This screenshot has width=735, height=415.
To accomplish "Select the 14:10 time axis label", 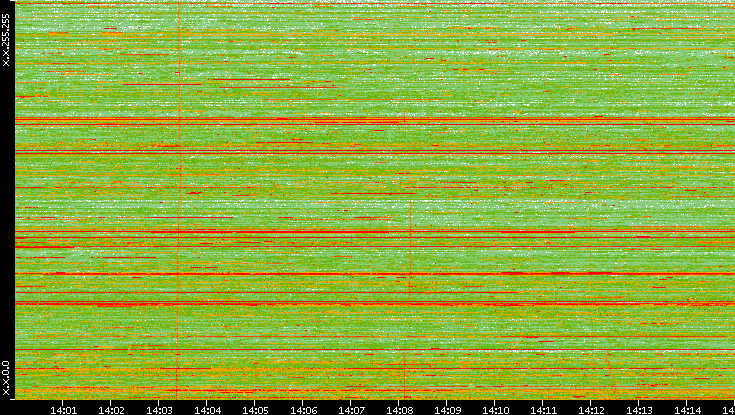I will (495, 410).
